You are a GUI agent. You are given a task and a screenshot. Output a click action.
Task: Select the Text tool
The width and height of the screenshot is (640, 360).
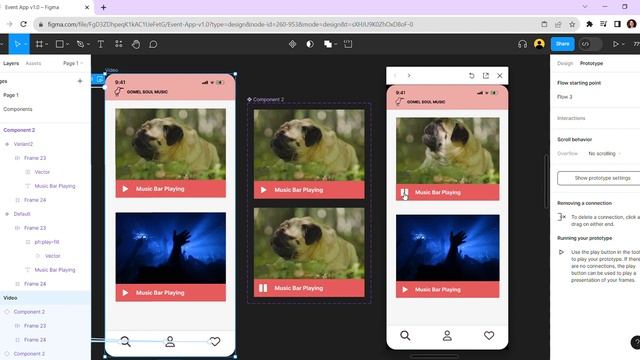pyautogui.click(x=100, y=44)
